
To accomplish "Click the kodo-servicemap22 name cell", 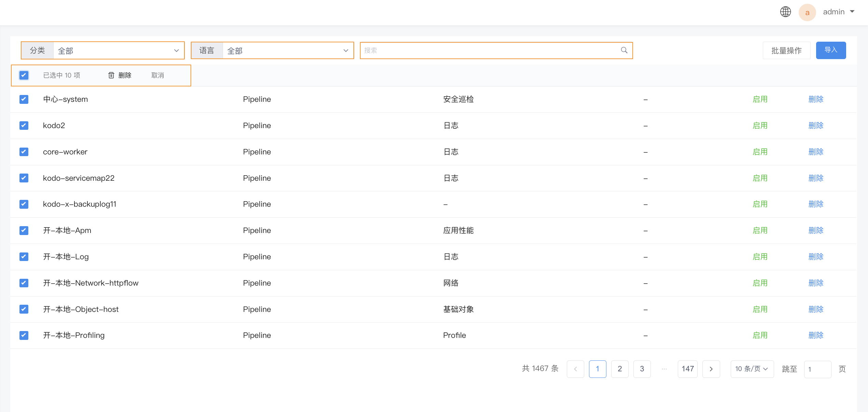I will (79, 178).
